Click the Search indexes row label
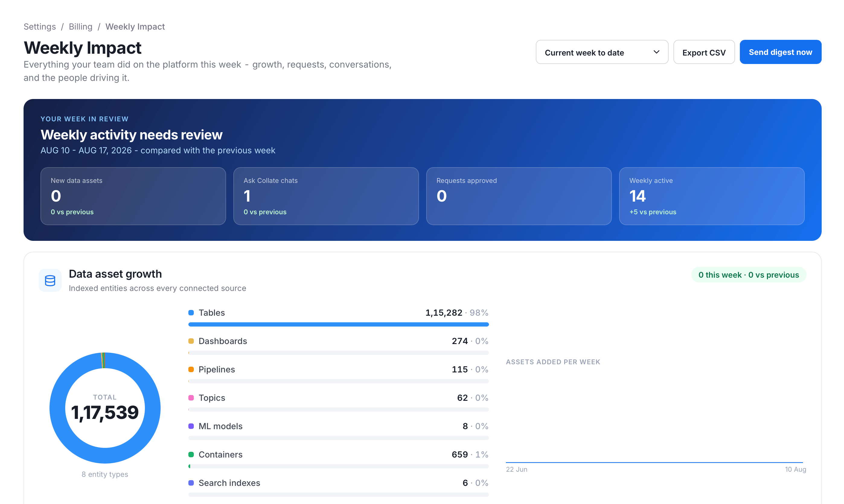The height and width of the screenshot is (504, 844). pyautogui.click(x=229, y=483)
